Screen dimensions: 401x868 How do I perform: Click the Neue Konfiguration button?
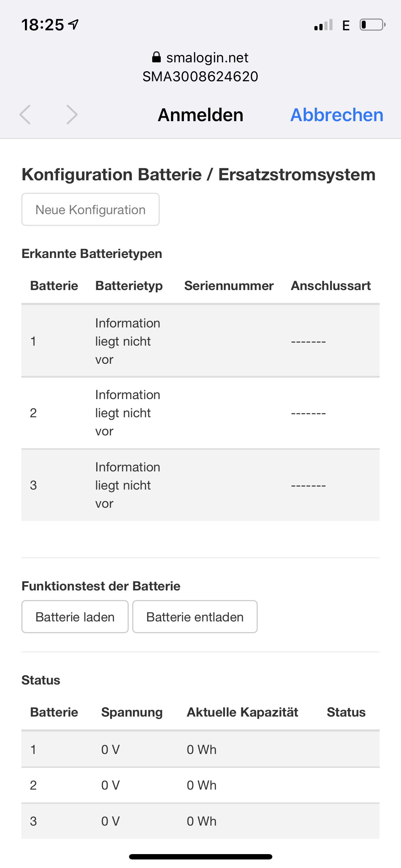[x=91, y=210]
